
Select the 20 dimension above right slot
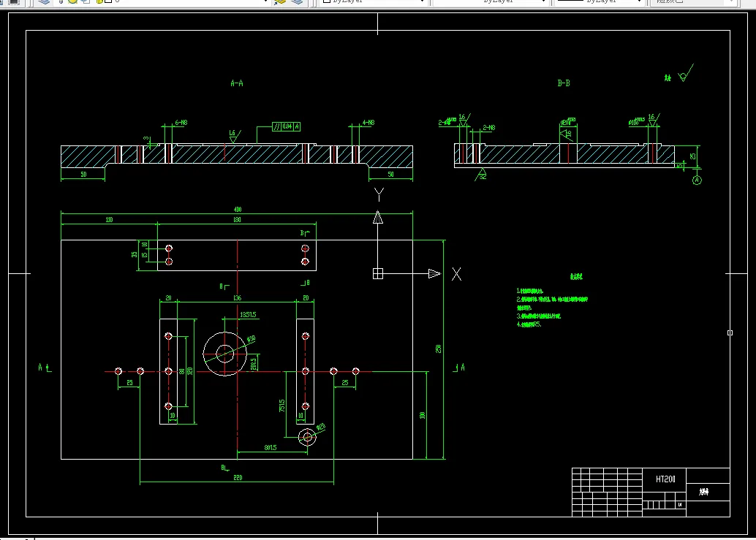click(306, 298)
